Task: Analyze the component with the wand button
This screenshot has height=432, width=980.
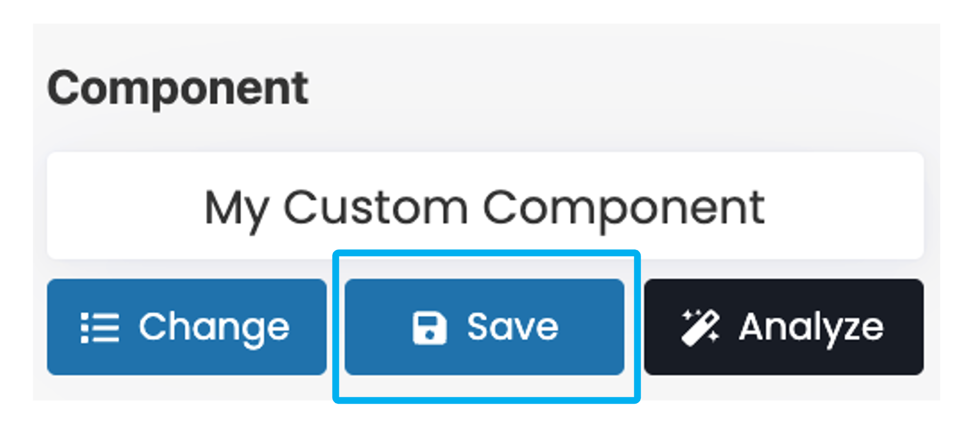Action: pos(783,327)
